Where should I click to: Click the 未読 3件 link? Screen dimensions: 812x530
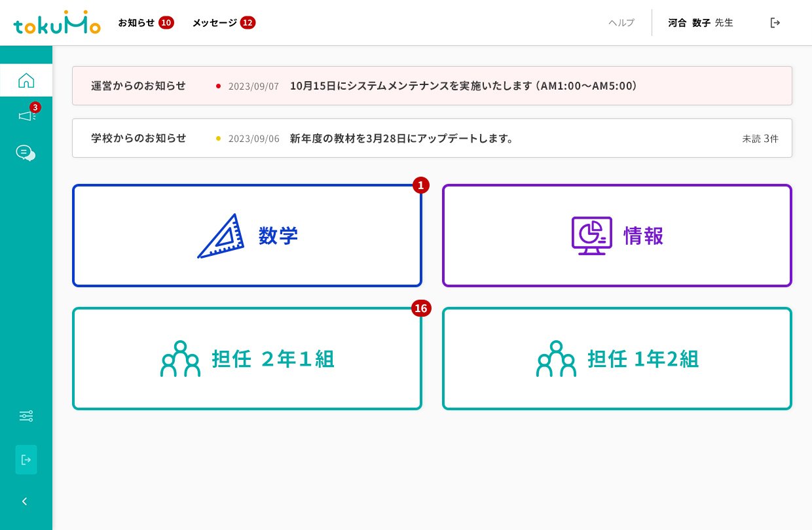(760, 138)
